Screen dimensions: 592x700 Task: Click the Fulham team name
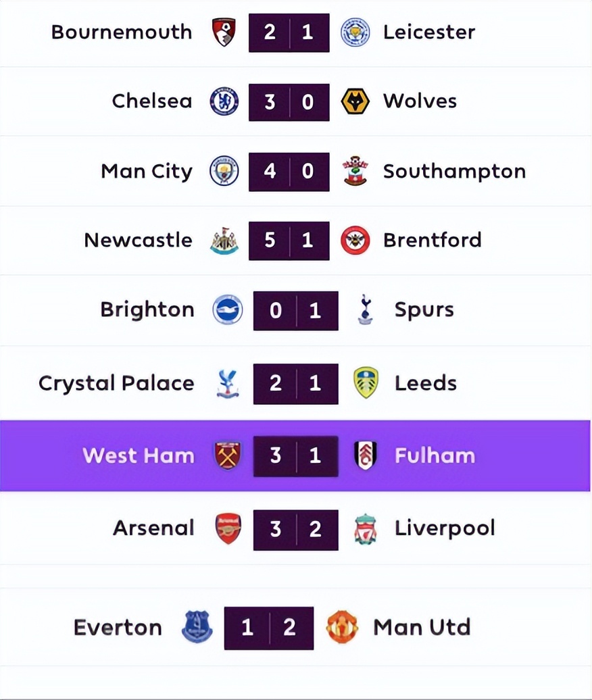click(435, 455)
